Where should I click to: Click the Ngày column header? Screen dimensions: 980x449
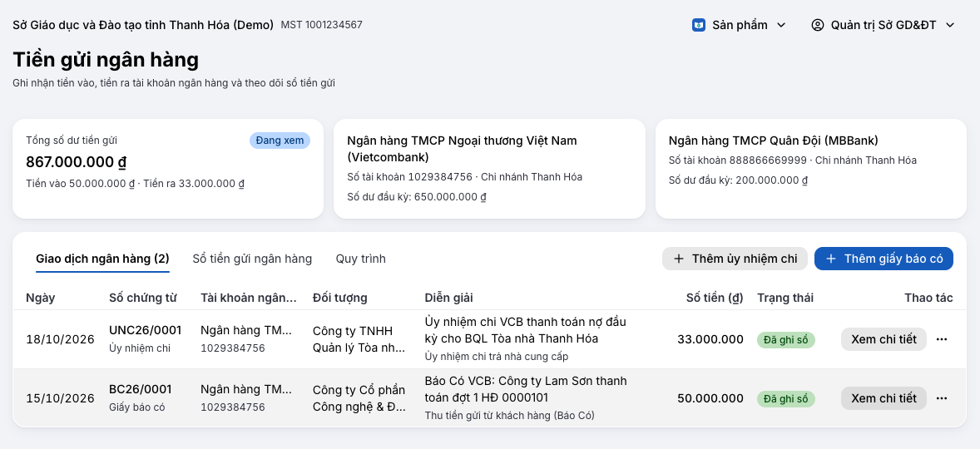(x=41, y=298)
